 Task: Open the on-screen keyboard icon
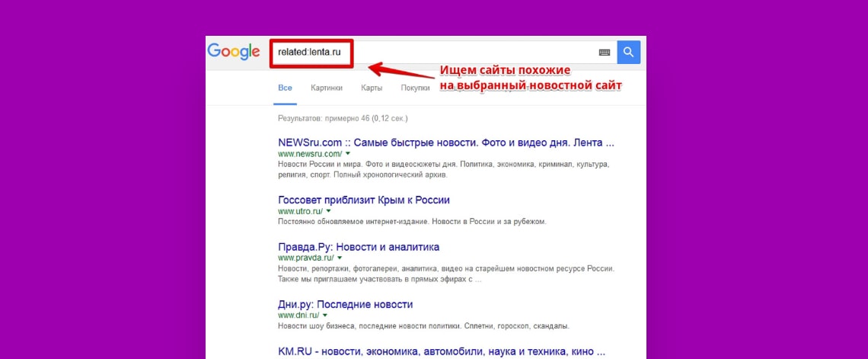pos(604,52)
